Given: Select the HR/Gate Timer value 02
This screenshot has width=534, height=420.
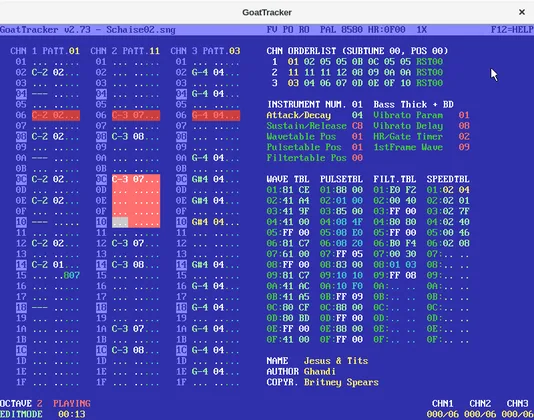Looking at the screenshot, I should [x=464, y=137].
